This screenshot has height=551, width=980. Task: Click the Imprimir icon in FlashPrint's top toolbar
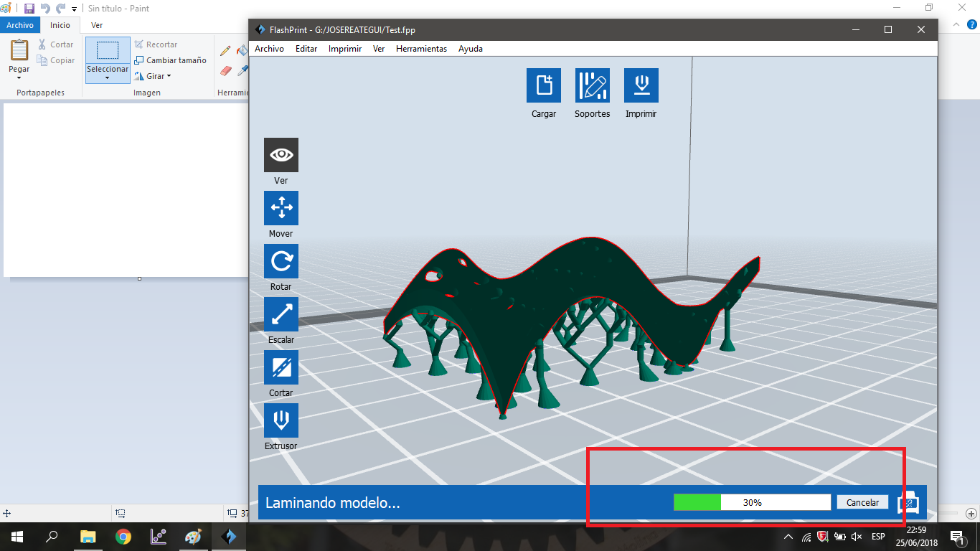point(641,85)
